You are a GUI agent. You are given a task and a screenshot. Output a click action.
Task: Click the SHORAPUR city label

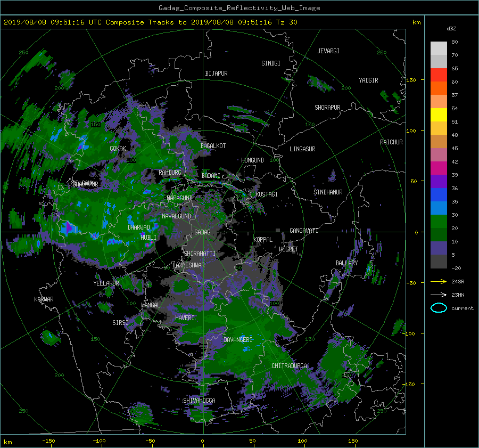[327, 108]
